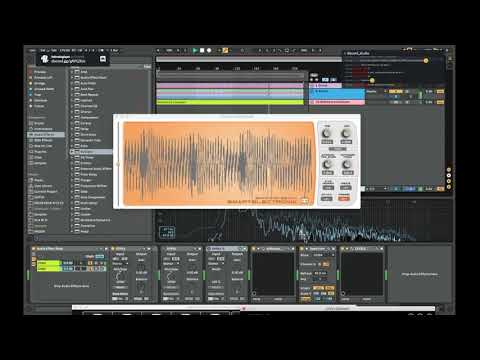Expand the Audio Effect Rack folder
The image size is (480, 360).
coord(72,77)
